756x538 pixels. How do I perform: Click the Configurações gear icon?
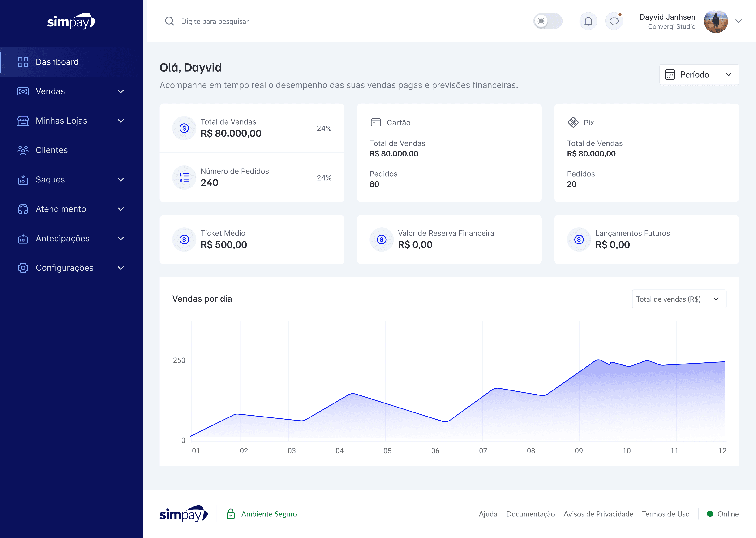[x=23, y=268]
